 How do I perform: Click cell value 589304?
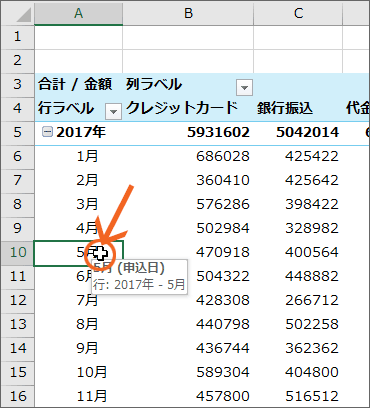pyautogui.click(x=223, y=372)
